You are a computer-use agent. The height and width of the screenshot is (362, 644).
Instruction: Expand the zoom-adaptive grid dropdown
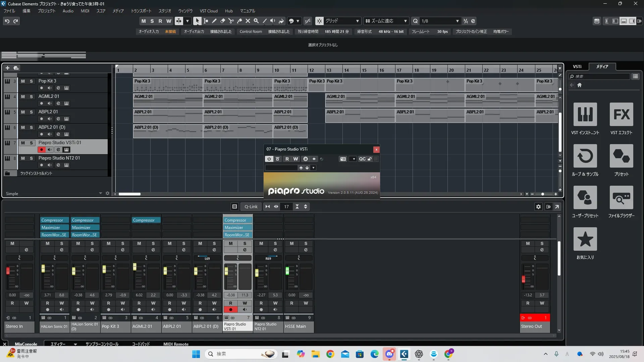tap(405, 21)
